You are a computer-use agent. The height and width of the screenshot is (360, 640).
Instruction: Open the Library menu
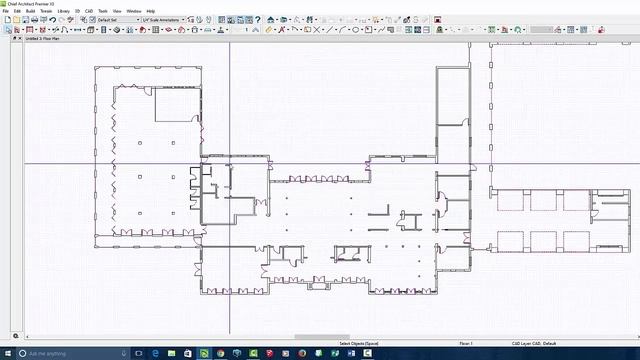coord(64,11)
